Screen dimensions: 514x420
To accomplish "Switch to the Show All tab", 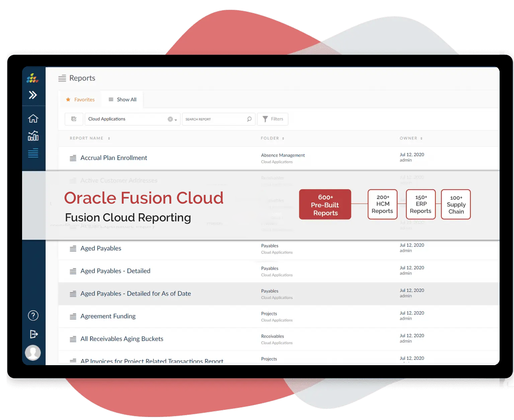I will pyautogui.click(x=122, y=100).
